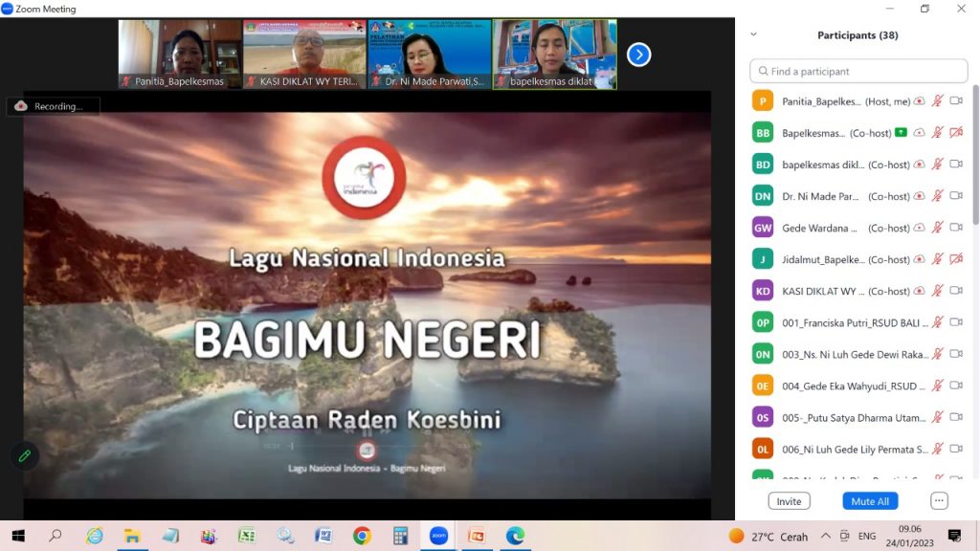Open Calculator from the taskbar

pyautogui.click(x=400, y=536)
